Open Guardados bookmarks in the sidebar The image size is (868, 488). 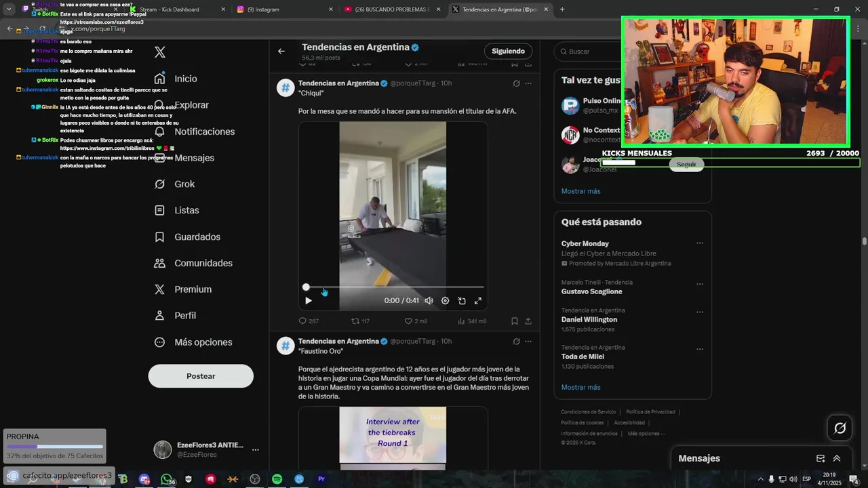coord(187,237)
